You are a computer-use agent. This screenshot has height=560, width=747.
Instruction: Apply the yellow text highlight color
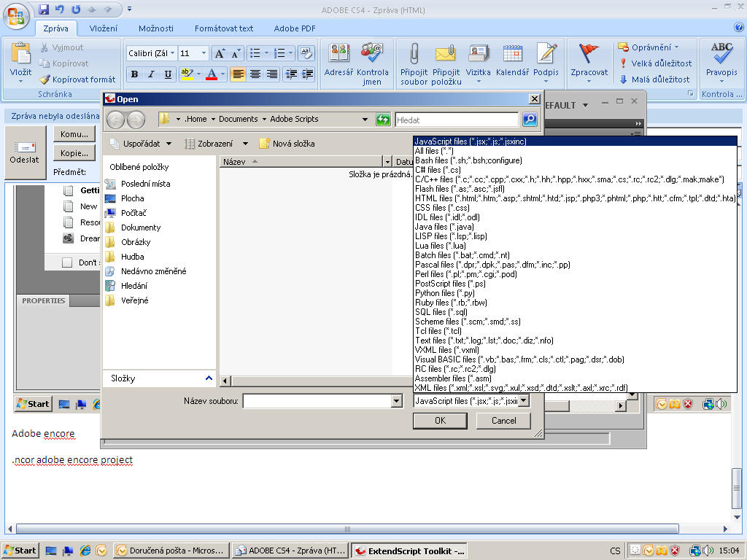187,74
